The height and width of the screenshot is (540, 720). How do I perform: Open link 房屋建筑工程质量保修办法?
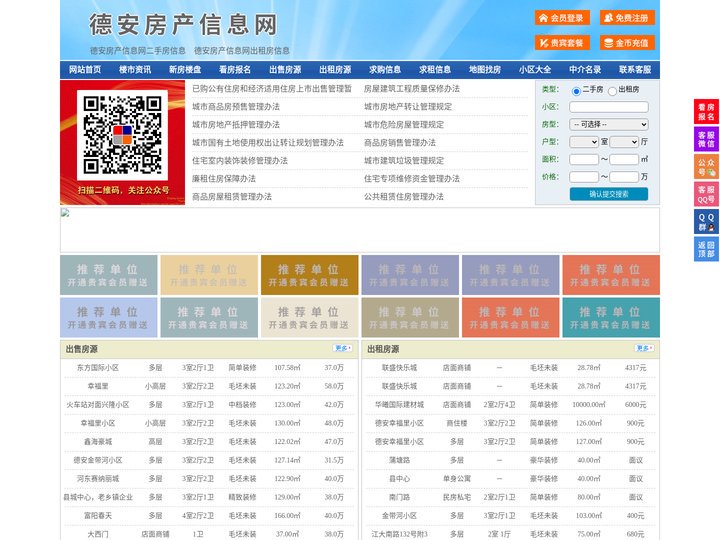click(412, 89)
